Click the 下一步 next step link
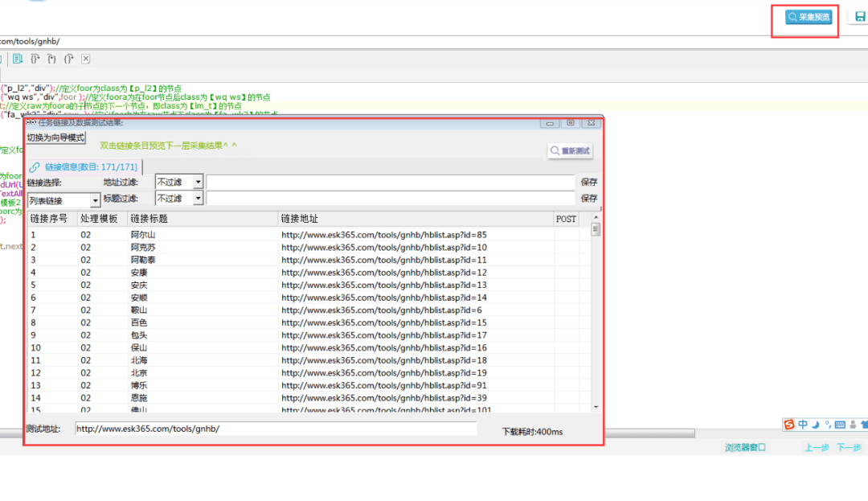This screenshot has height=501, width=868. pos(849,447)
